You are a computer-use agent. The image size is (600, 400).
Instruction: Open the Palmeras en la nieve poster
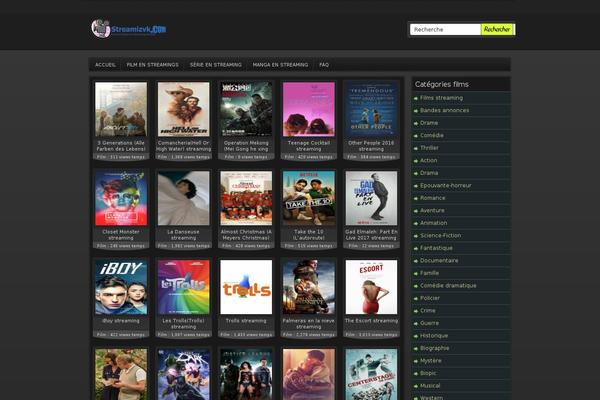coord(309,287)
